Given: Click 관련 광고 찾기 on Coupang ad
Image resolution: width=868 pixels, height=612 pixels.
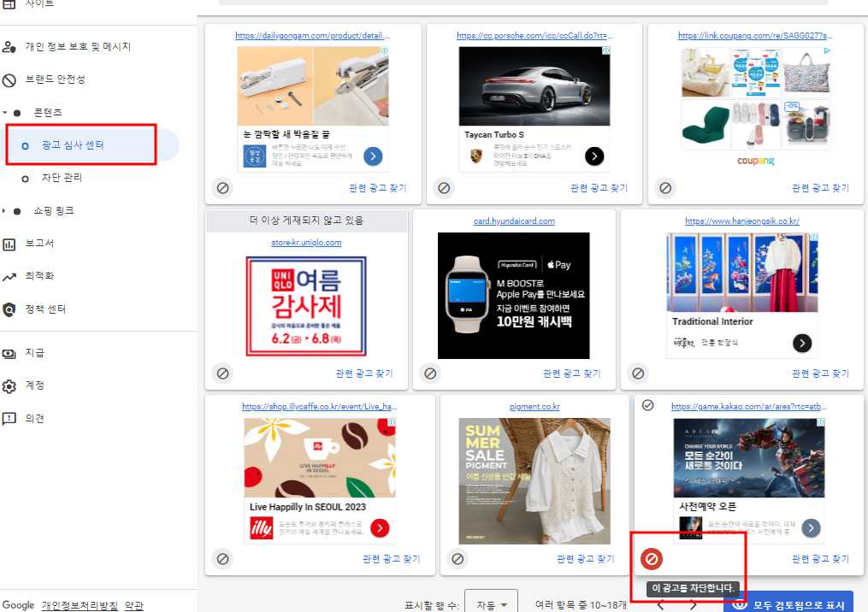Looking at the screenshot, I should tap(820, 188).
